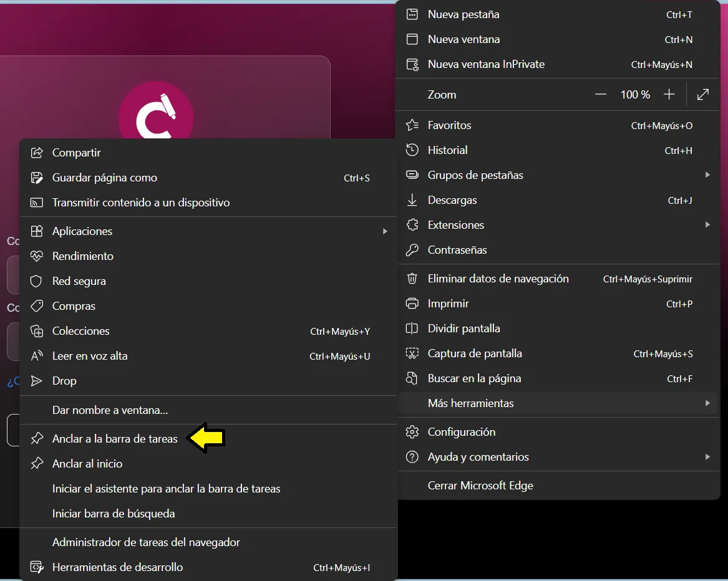This screenshot has width=728, height=581.
Task: Click the Descargas download icon
Action: (412, 199)
